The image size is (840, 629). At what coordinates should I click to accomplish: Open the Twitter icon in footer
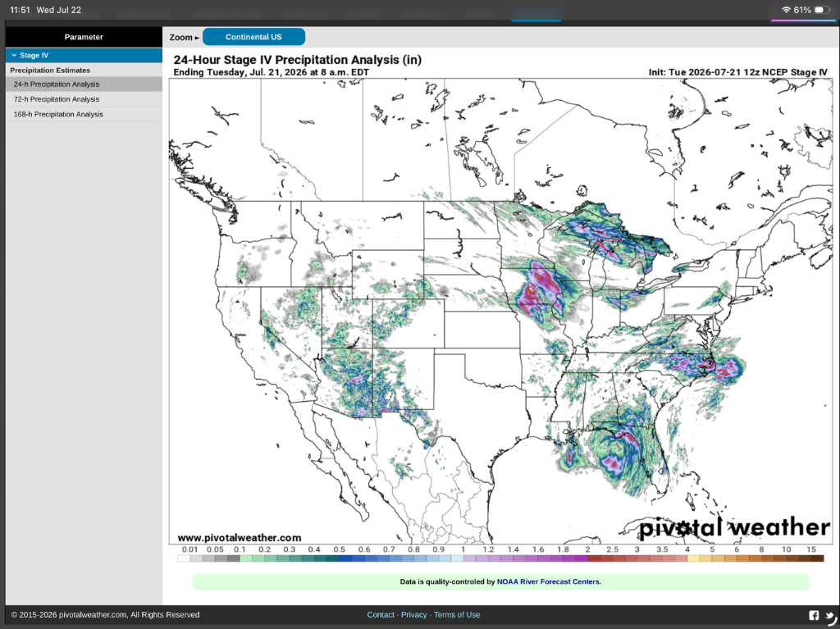pyautogui.click(x=830, y=616)
